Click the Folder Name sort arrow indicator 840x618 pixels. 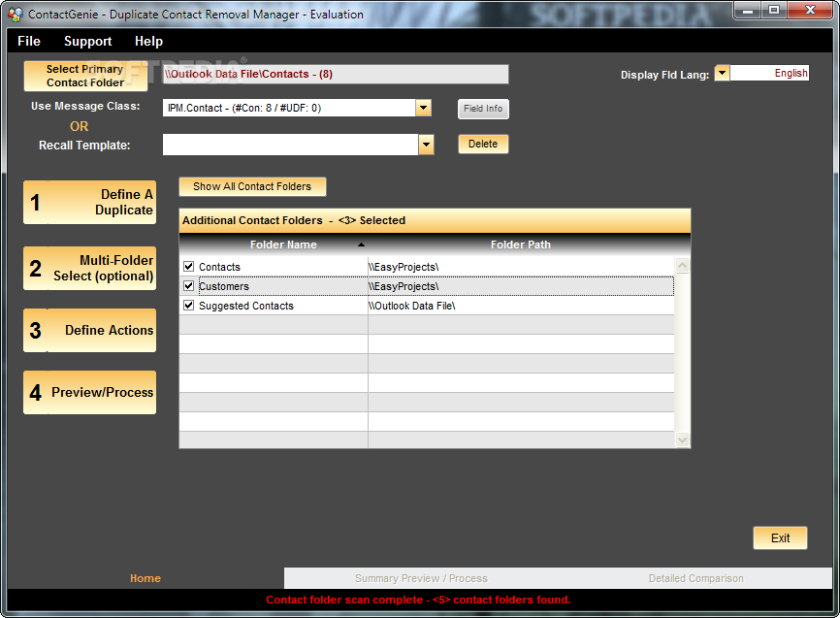(361, 244)
